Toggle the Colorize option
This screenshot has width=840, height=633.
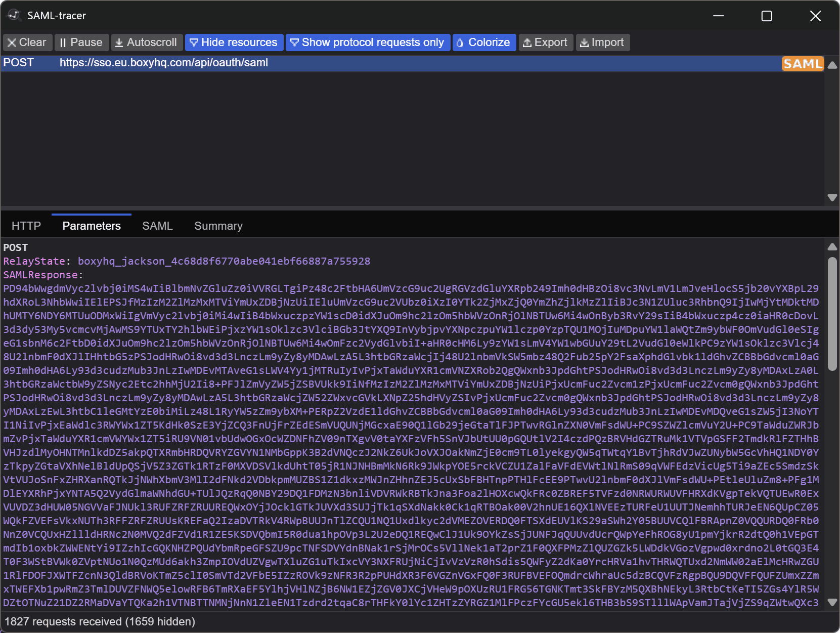tap(484, 43)
